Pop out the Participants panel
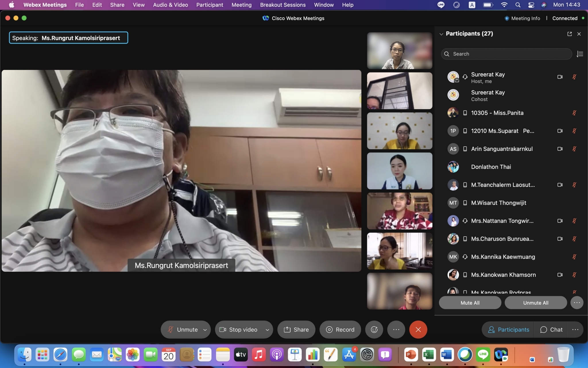The height and width of the screenshot is (368, 588). [570, 34]
